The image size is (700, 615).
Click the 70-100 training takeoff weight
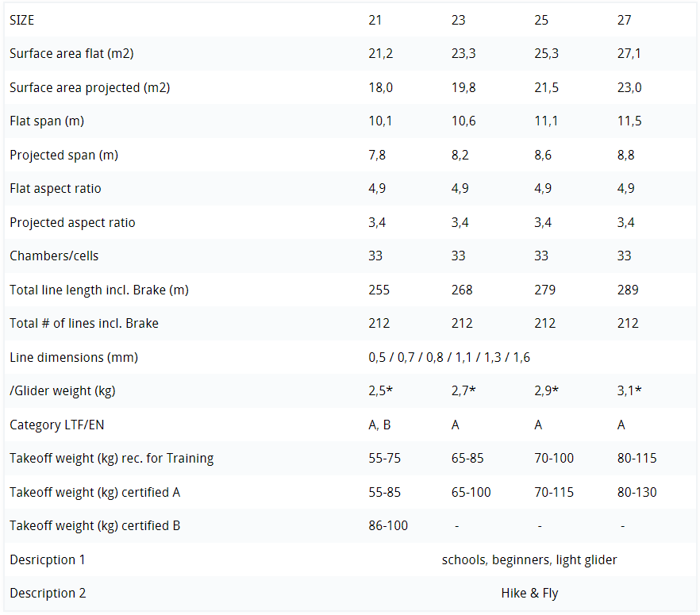point(554,459)
